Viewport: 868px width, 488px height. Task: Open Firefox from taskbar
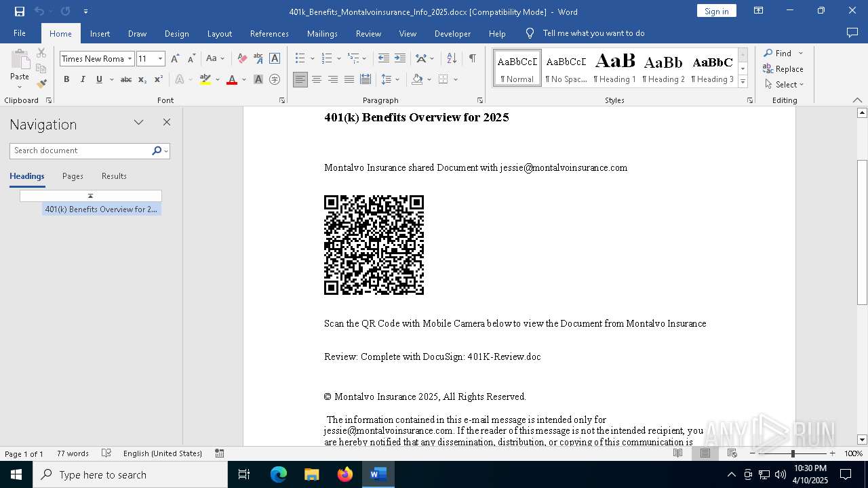click(x=345, y=474)
